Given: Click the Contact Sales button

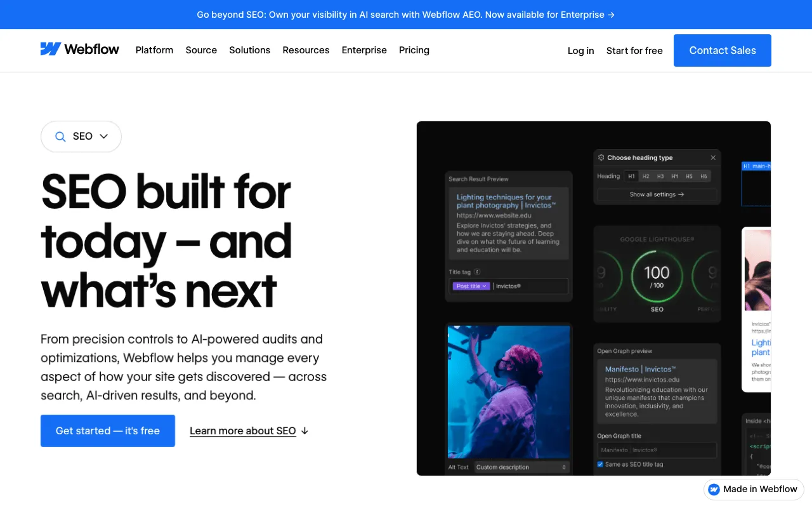Looking at the screenshot, I should (x=723, y=50).
